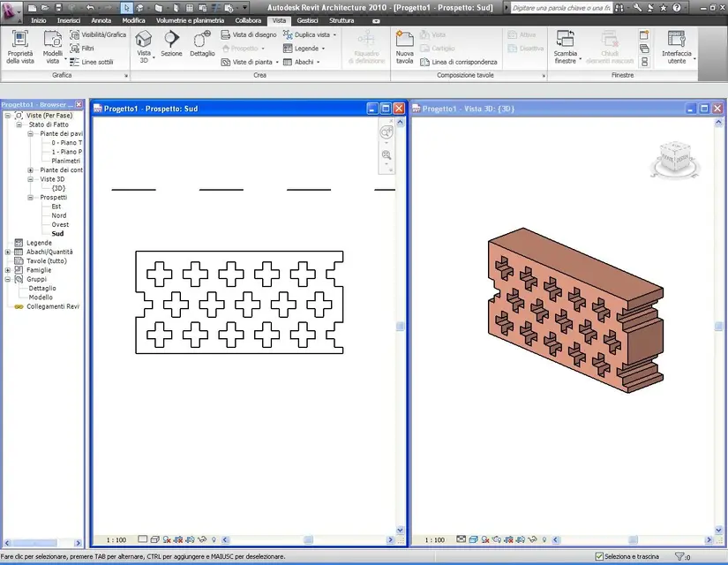The height and width of the screenshot is (565, 728).
Task: Create a Nuova tavola sheet
Action: 404,47
